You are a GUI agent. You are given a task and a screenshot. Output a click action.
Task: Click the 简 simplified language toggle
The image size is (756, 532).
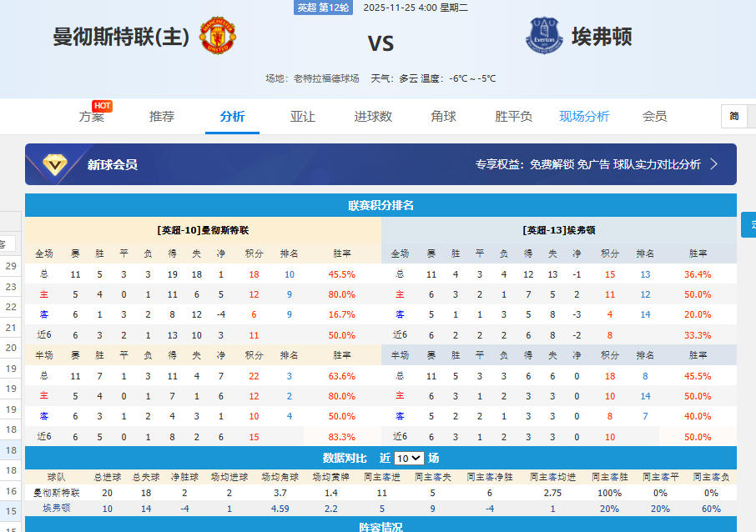coord(734,116)
